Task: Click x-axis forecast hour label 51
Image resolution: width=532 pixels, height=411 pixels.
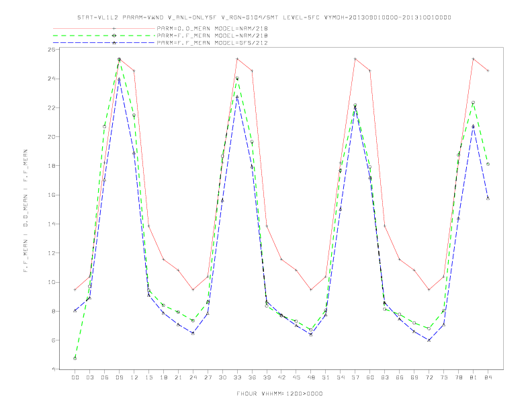Action: click(326, 377)
